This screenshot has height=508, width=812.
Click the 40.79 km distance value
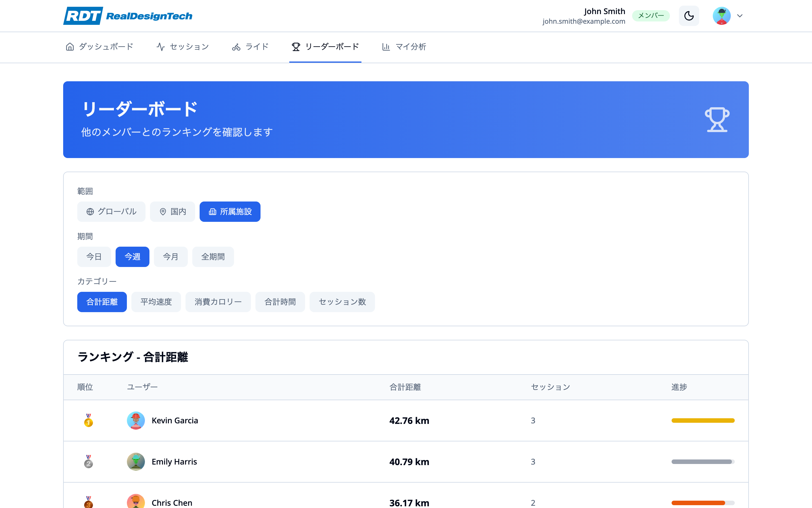(409, 462)
